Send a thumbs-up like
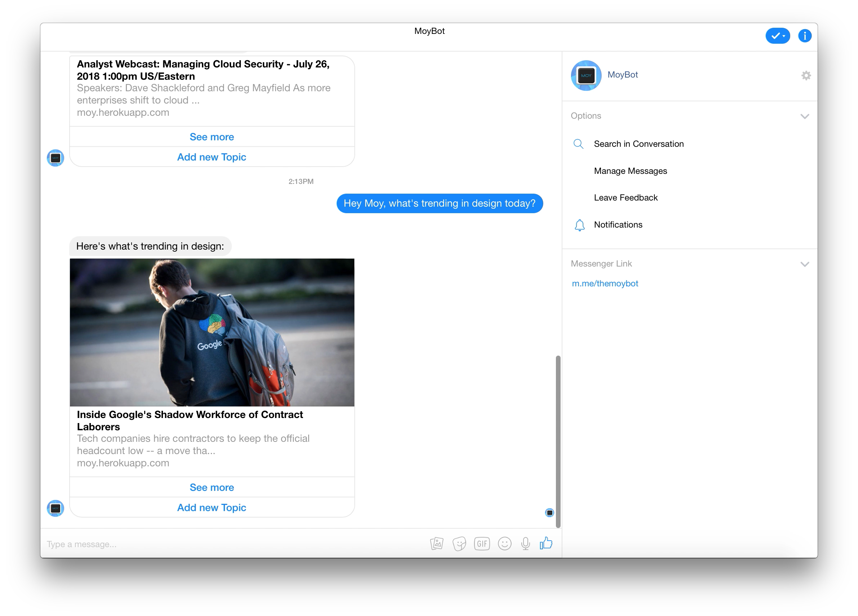 point(546,544)
